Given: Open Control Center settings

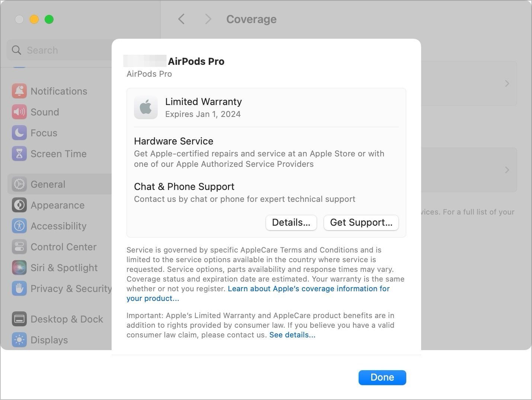Looking at the screenshot, I should click(x=63, y=247).
